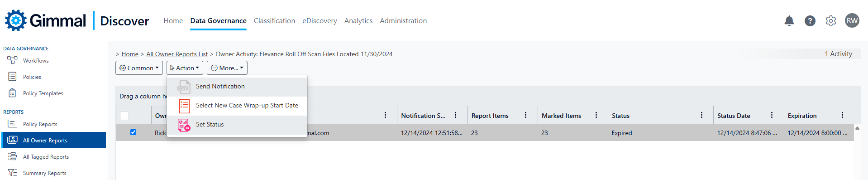This screenshot has width=868, height=180.
Task: Expand the Common dropdown button
Action: pos(139,68)
